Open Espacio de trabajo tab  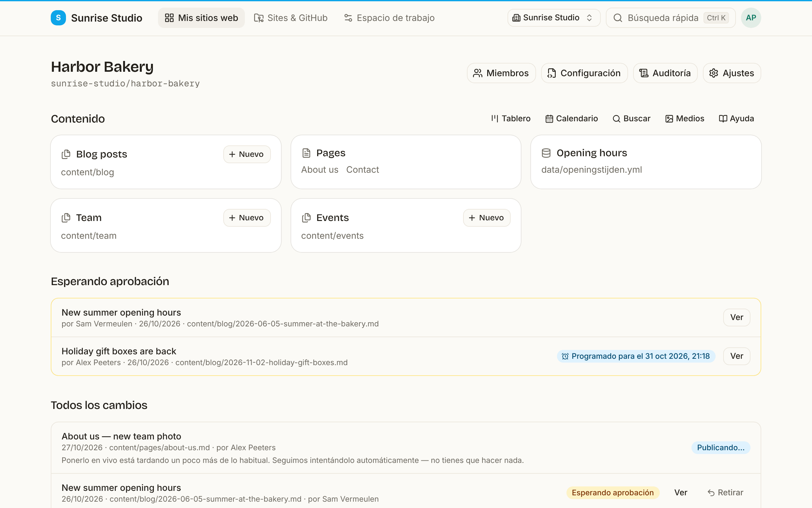click(x=389, y=18)
